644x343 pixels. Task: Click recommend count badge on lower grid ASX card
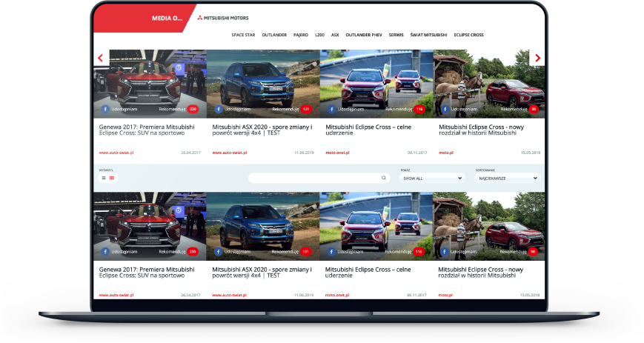(305, 251)
